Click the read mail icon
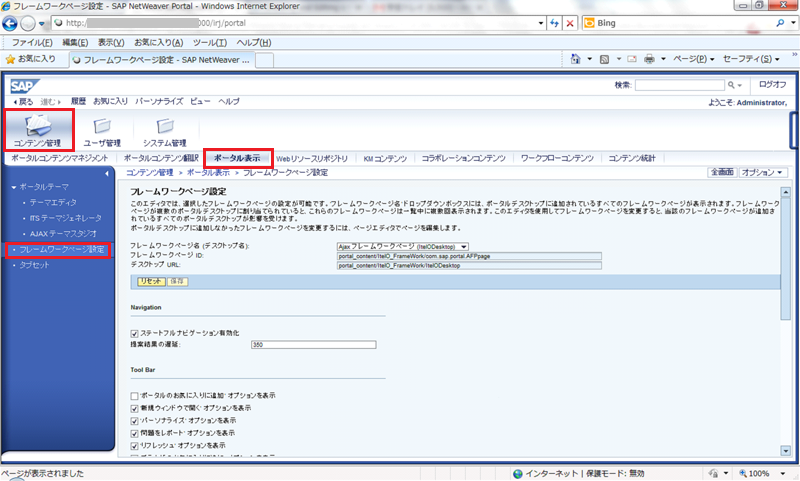This screenshot has width=800, height=481. tap(632, 59)
